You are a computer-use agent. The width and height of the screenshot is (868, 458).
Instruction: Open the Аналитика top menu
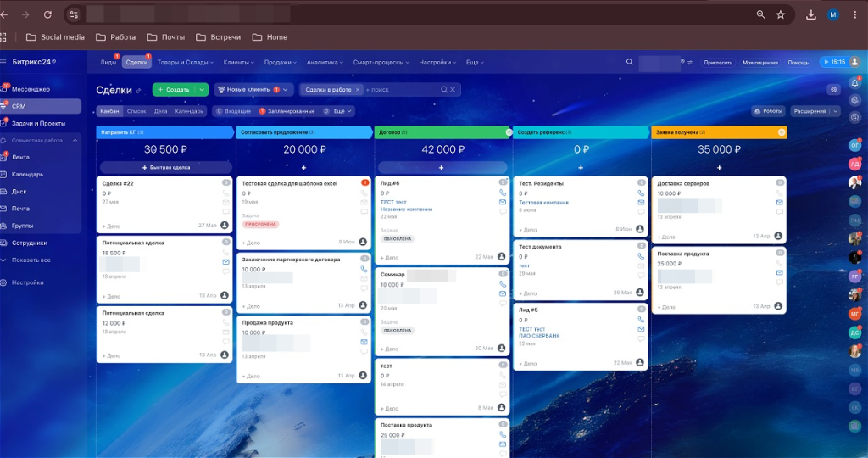tap(325, 62)
